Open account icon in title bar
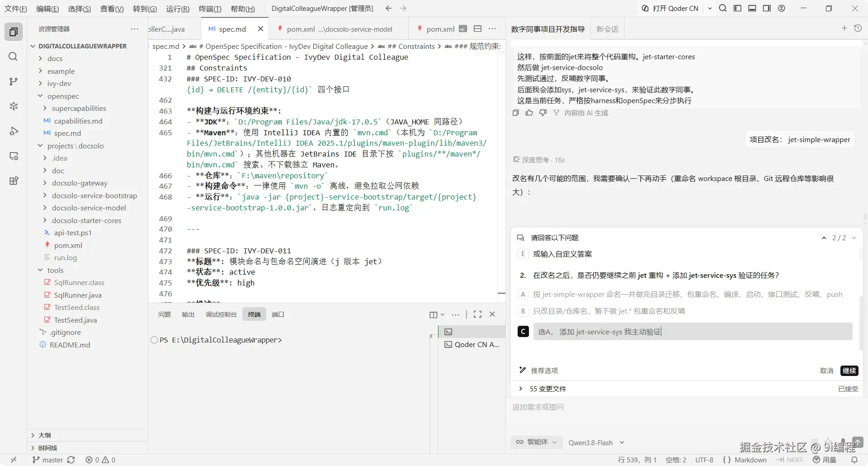The height and width of the screenshot is (466, 868). [782, 8]
